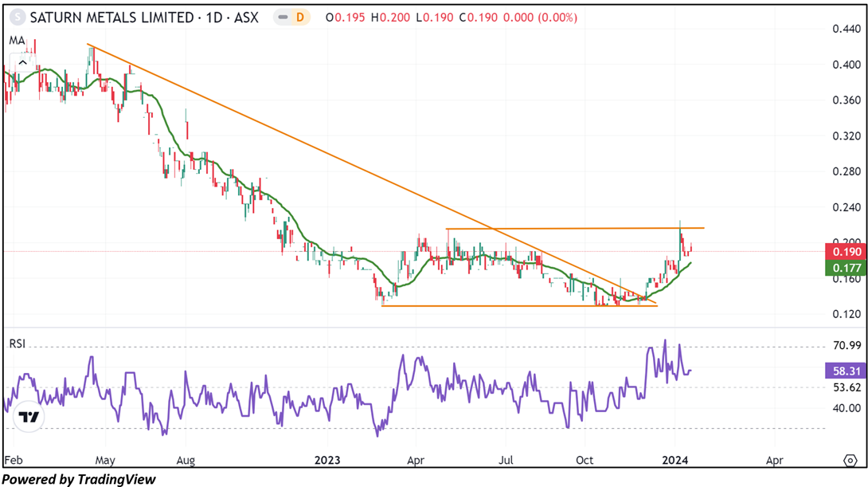Select the MA indicator label
Viewport: 868px width, 487px height.
pyautogui.click(x=17, y=41)
